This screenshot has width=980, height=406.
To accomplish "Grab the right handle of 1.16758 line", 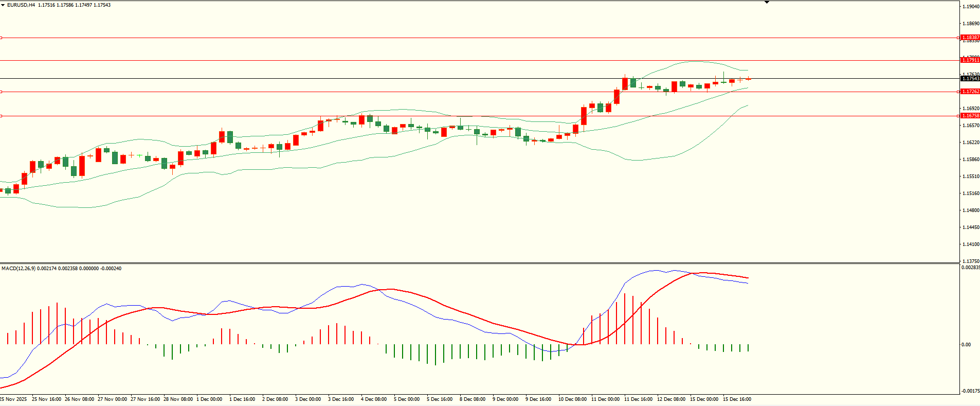I will point(958,116).
